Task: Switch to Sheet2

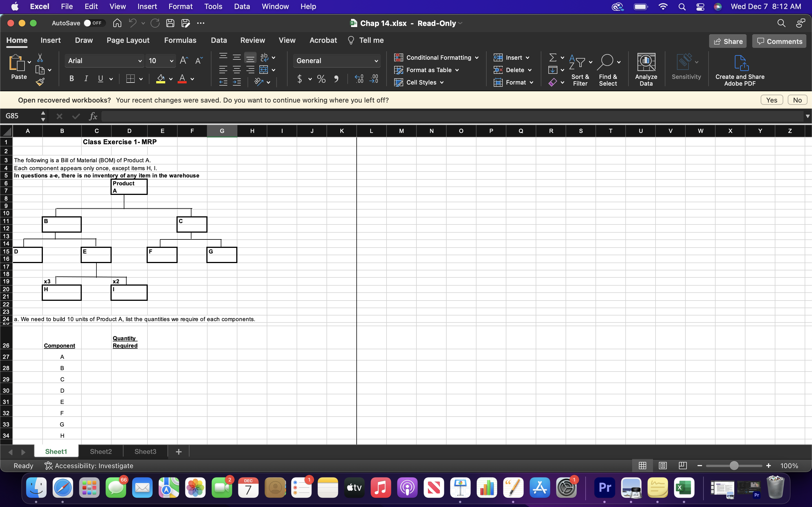Action: click(100, 451)
